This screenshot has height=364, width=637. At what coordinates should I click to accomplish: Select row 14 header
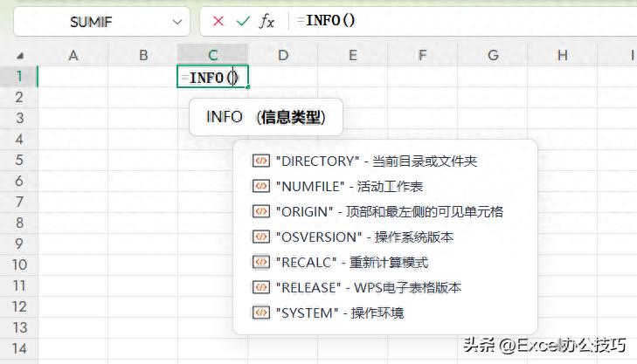click(19, 348)
